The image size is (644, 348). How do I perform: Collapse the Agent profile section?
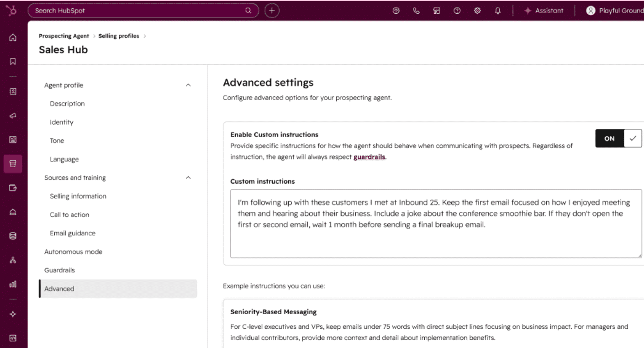(x=188, y=85)
